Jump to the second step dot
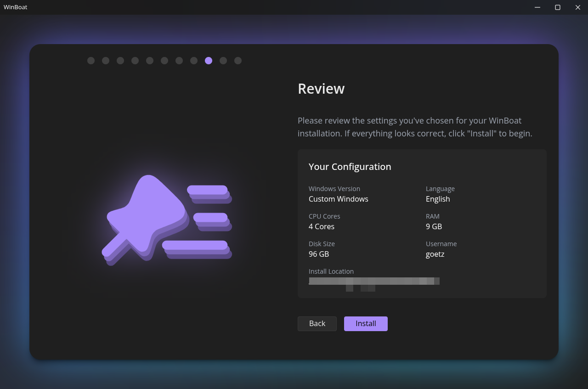Screen dimensions: 588x389 [106, 61]
